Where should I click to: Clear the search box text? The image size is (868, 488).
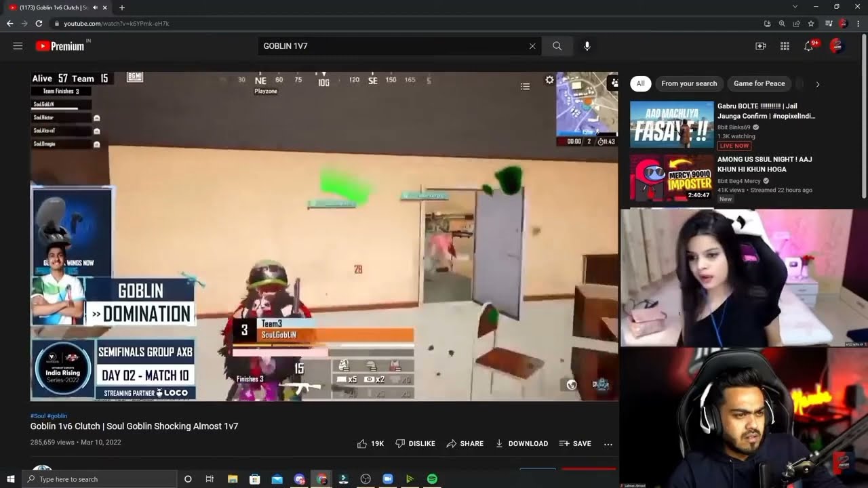click(x=532, y=46)
